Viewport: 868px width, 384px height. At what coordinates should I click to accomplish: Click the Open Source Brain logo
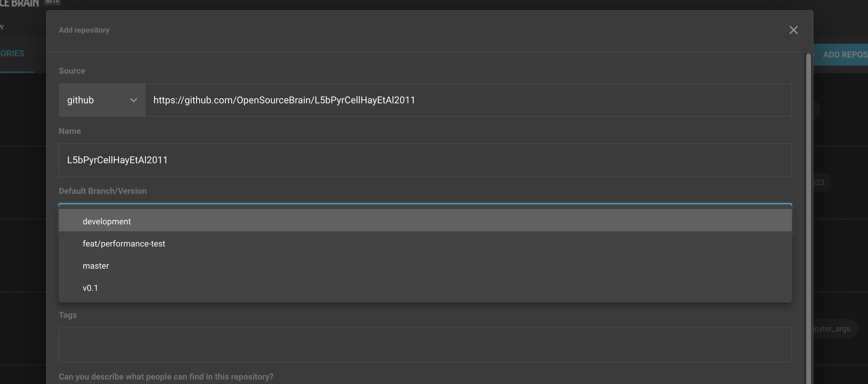click(x=19, y=3)
